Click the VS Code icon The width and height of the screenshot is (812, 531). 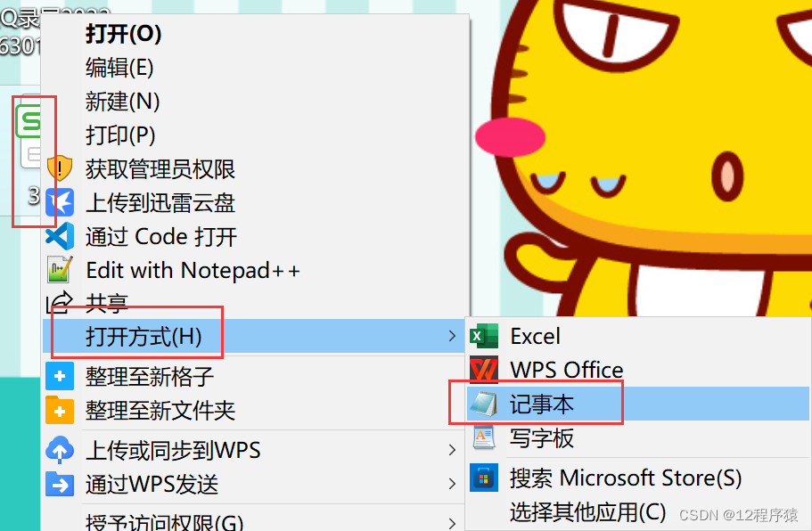tap(60, 236)
